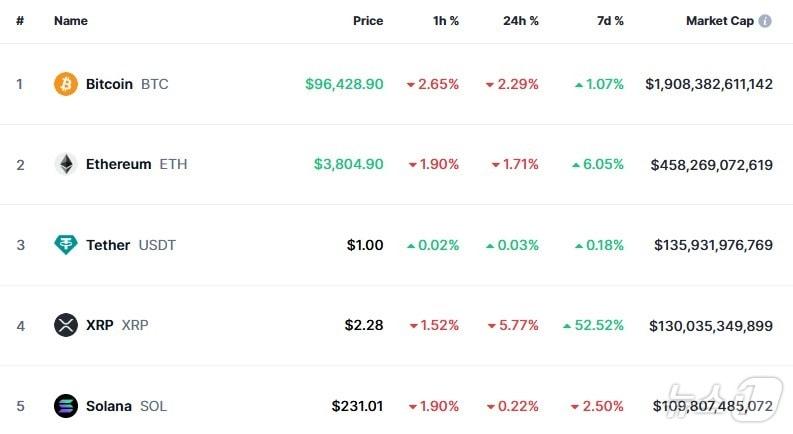Click the Solana logo icon
The width and height of the screenshot is (793, 434).
(x=65, y=406)
